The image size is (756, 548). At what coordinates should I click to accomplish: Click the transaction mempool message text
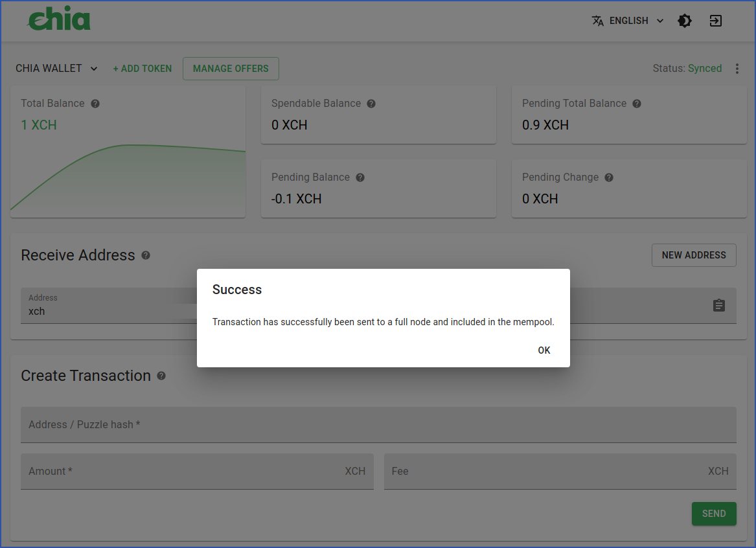384,322
